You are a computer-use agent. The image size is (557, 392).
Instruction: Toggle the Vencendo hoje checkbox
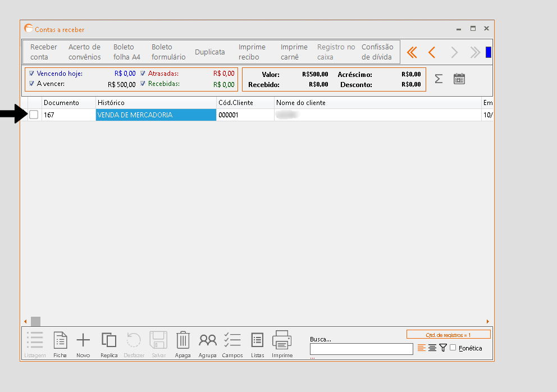[31, 73]
